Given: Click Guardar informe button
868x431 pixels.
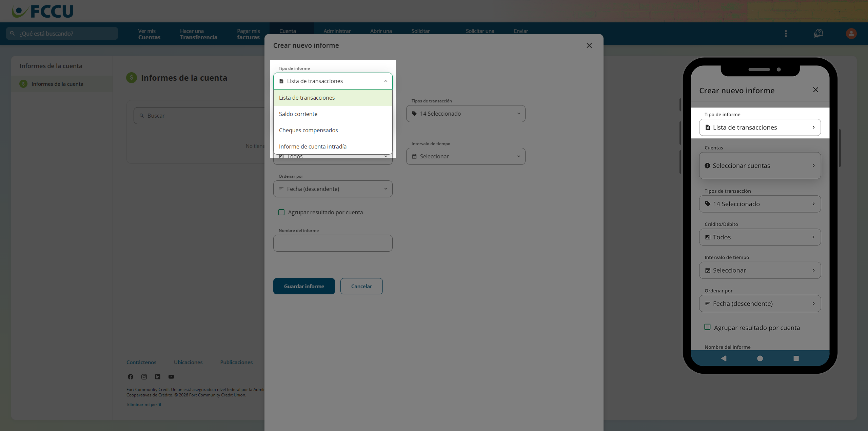Looking at the screenshot, I should [x=304, y=286].
